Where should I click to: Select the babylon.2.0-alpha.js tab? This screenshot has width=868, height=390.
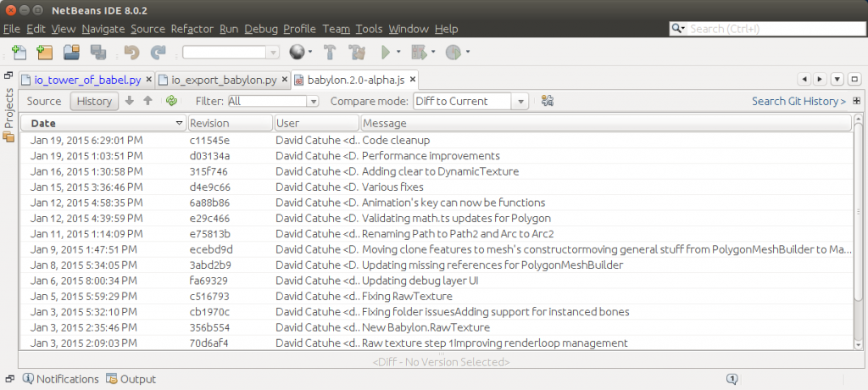[x=357, y=80]
